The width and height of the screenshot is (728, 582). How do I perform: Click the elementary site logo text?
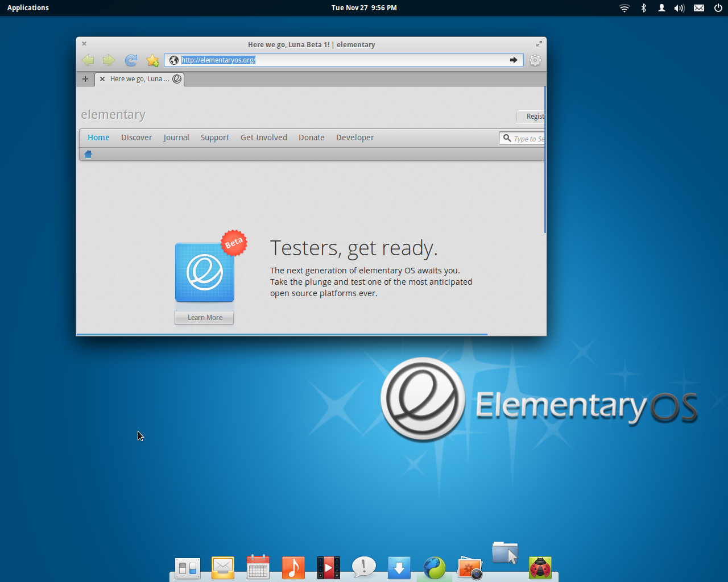113,115
